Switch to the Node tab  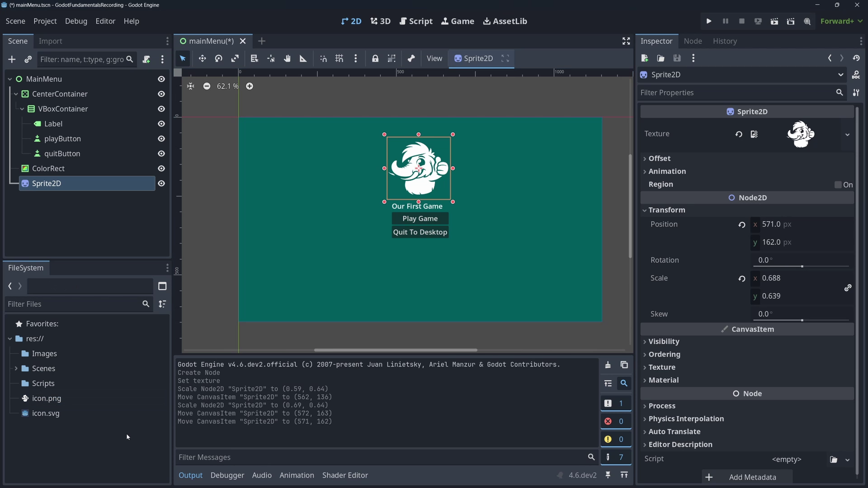point(693,41)
